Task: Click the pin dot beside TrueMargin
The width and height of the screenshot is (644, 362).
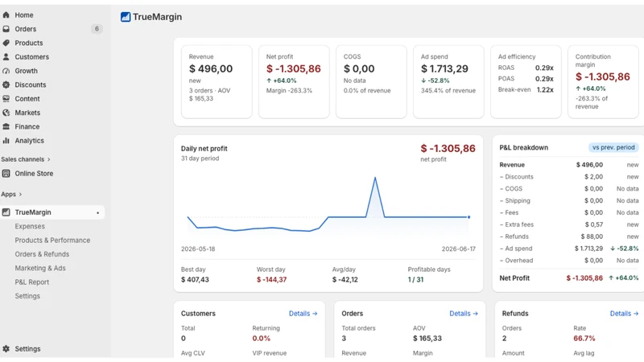Action: point(97,212)
